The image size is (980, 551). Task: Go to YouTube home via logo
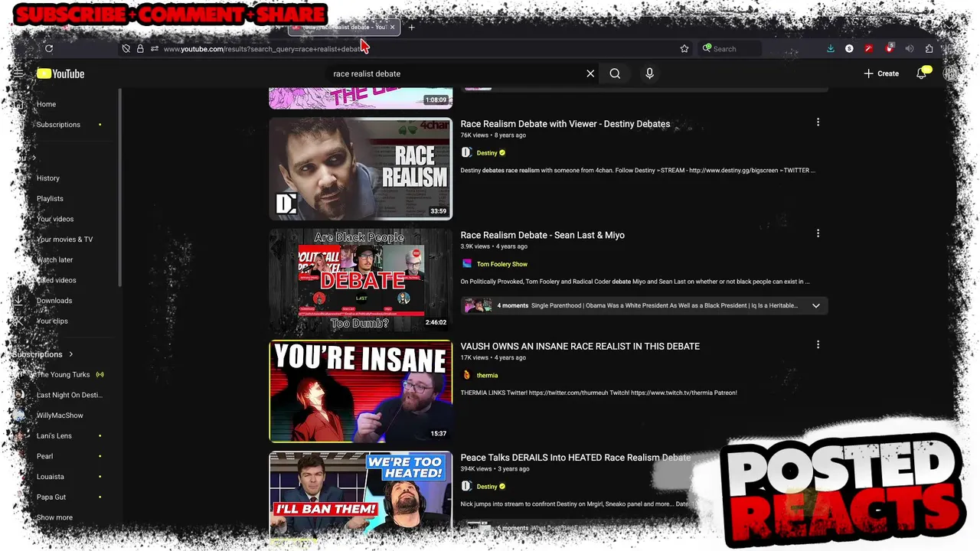[60, 73]
